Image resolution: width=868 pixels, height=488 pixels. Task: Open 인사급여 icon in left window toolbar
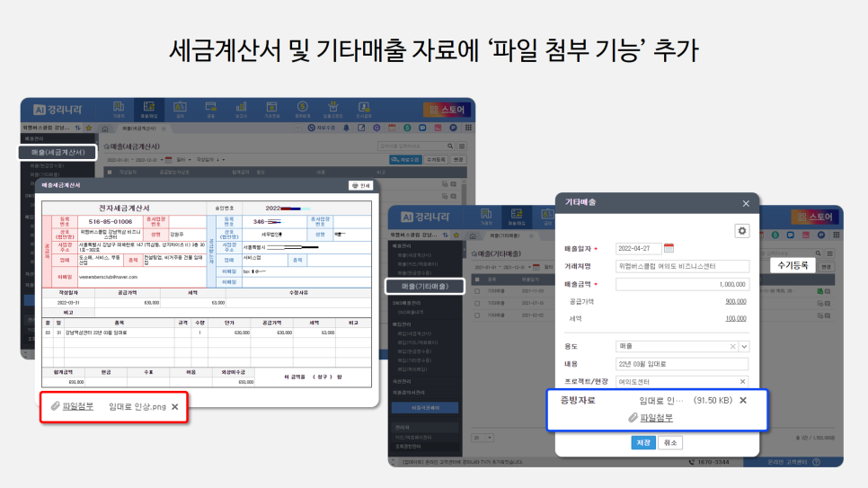click(x=364, y=110)
